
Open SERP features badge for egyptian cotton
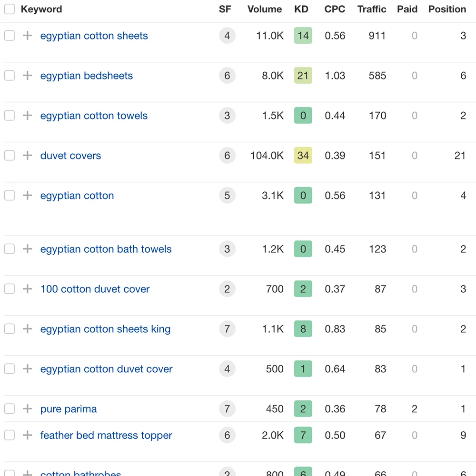click(227, 196)
